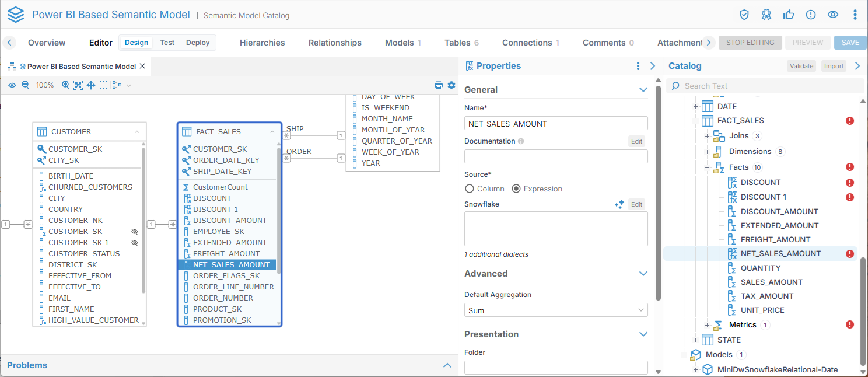Click the Catalog Search Text field
This screenshot has height=377, width=868.
(x=770, y=86)
